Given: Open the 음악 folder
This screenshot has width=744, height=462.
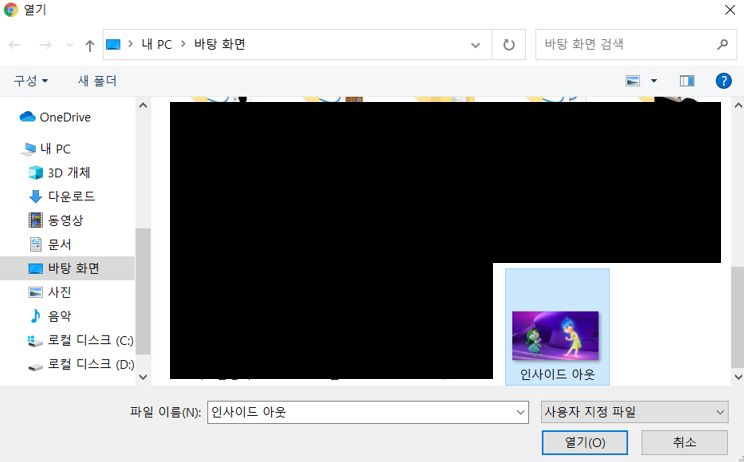Looking at the screenshot, I should tap(59, 316).
